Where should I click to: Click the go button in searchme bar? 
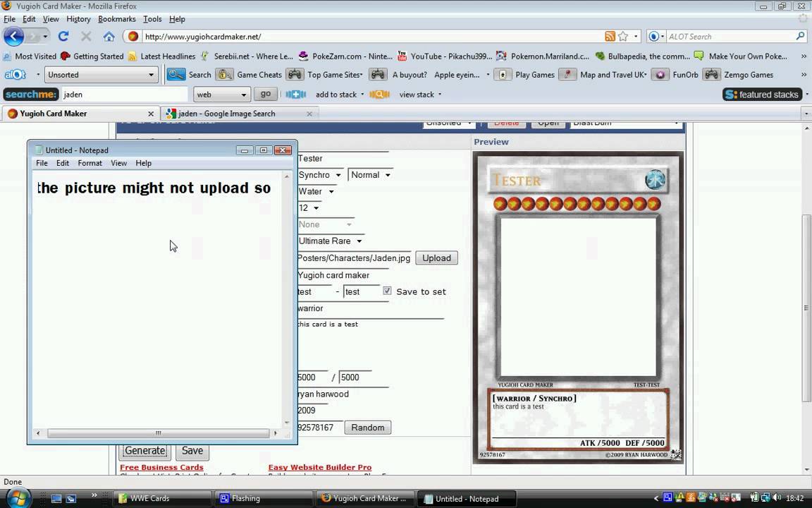(x=265, y=95)
